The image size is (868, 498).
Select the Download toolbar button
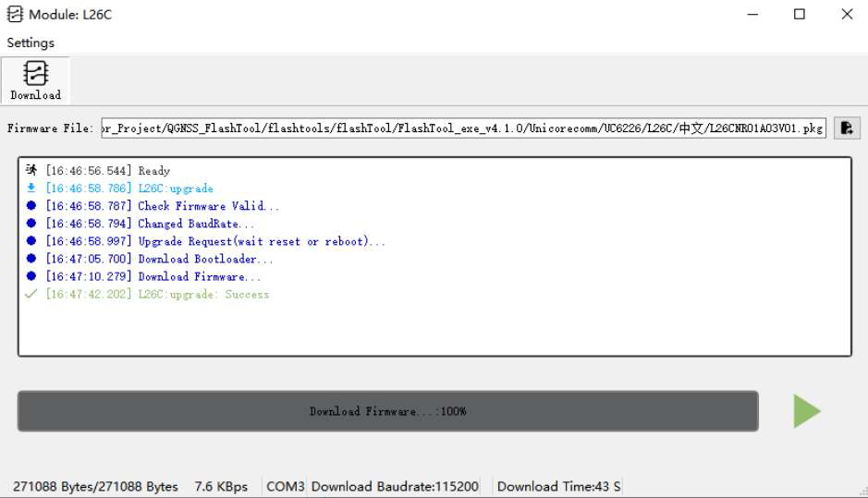tap(35, 80)
